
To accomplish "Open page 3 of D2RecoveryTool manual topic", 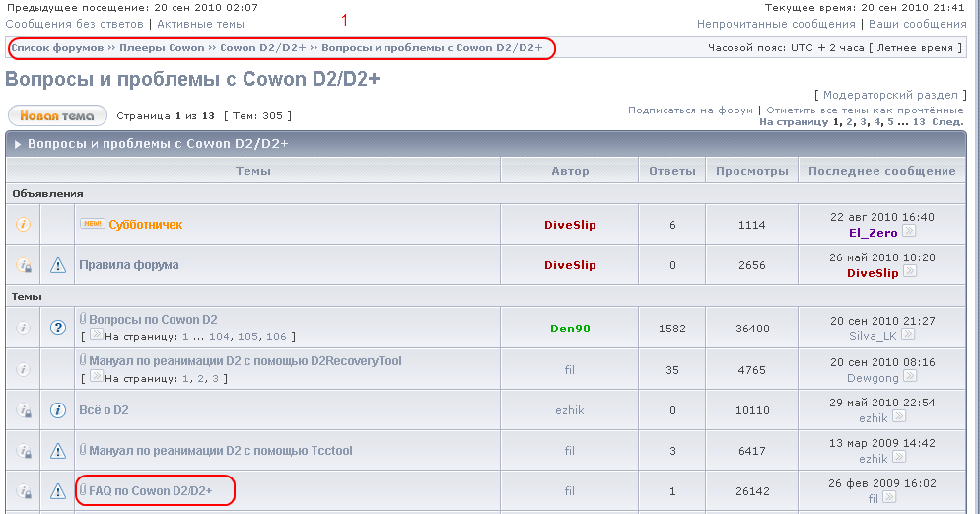I will click(x=216, y=378).
